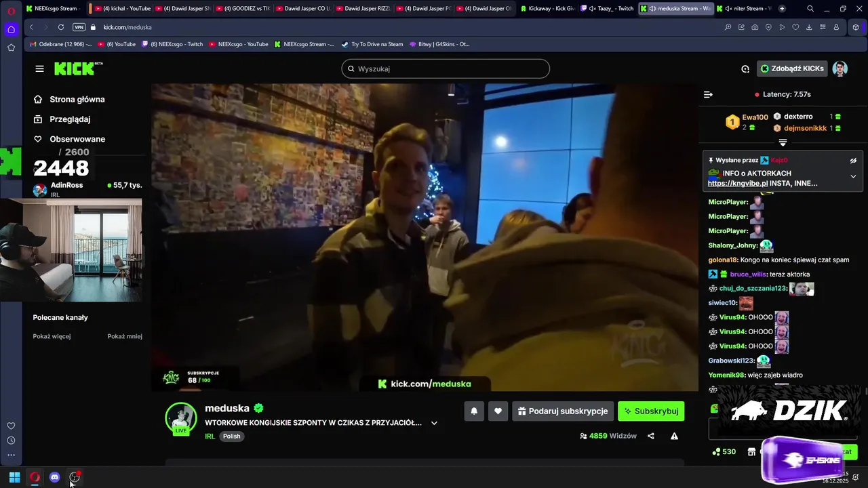Click dejmsonikkk on gift leaderboard
Image resolution: width=868 pixels, height=488 pixels.
805,128
